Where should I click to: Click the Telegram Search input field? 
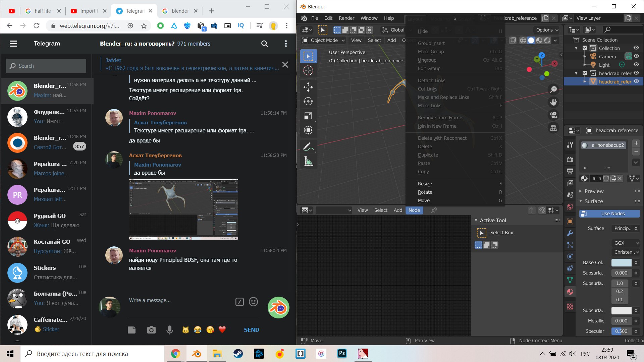tap(46, 66)
